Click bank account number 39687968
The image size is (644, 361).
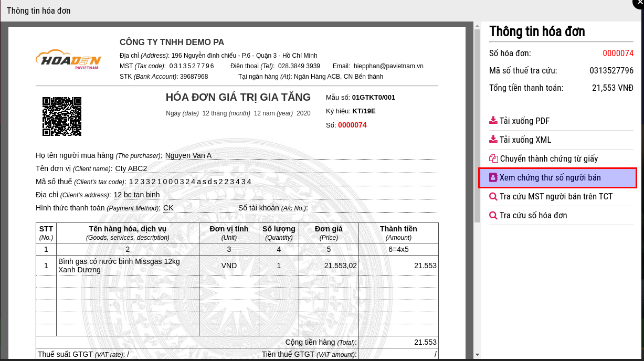click(x=194, y=77)
